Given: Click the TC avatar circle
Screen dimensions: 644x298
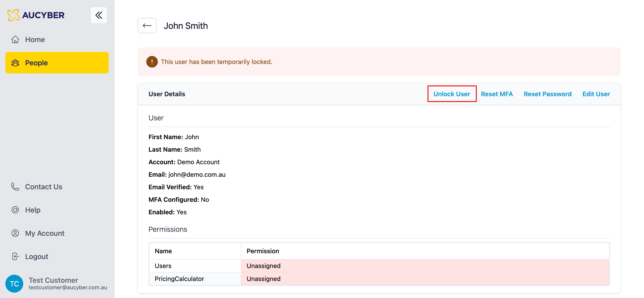Looking at the screenshot, I should pyautogui.click(x=14, y=283).
